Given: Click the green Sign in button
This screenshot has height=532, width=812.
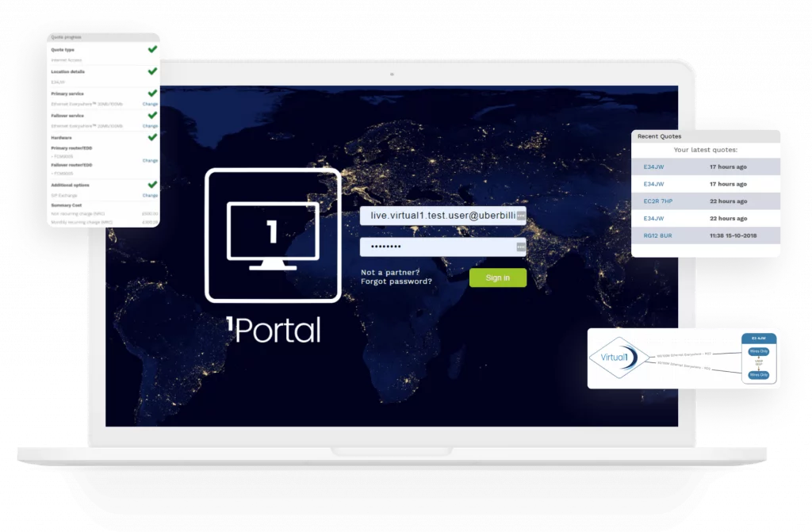Looking at the screenshot, I should coord(498,277).
